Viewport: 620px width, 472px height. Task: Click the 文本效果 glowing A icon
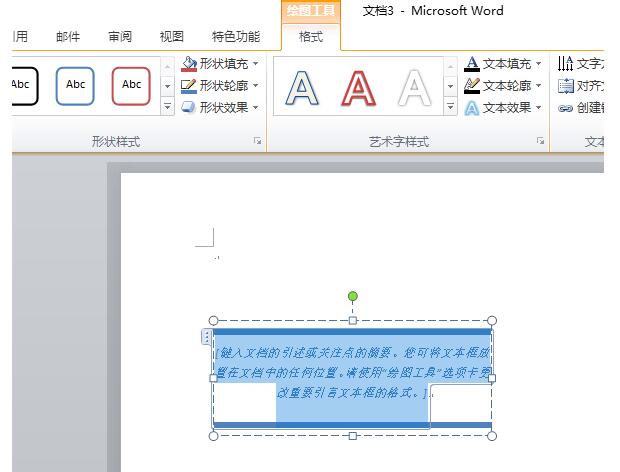pos(471,108)
